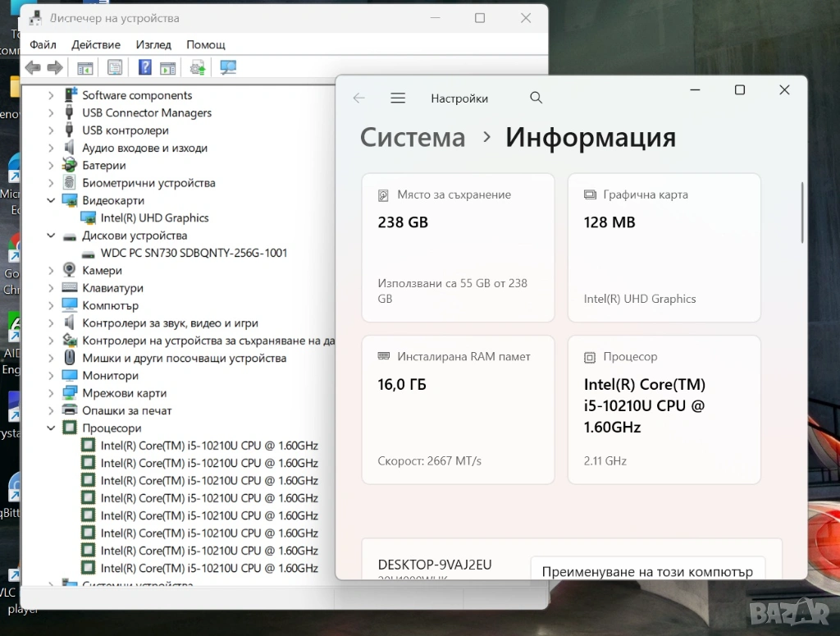Image resolution: width=840 pixels, height=636 pixels.
Task: Click Система breadcrumb link
Action: click(413, 138)
